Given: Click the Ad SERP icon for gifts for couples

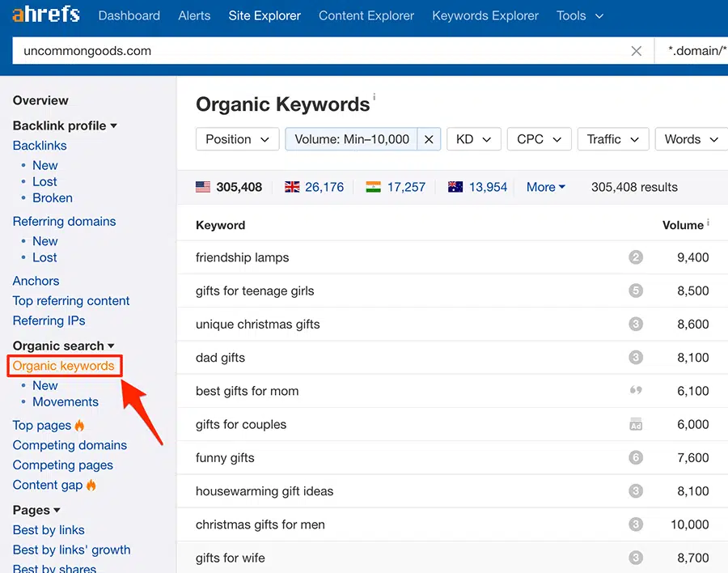Looking at the screenshot, I should coord(636,424).
